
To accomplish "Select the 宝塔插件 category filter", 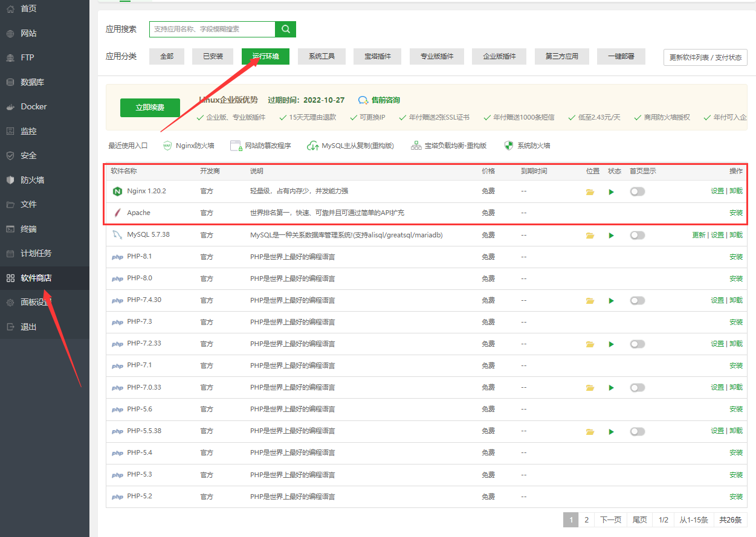I will point(378,56).
